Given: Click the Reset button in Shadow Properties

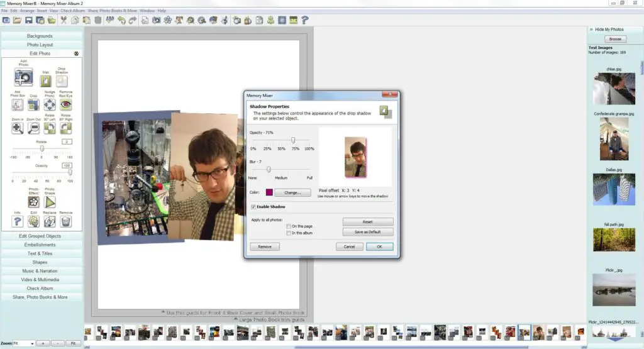Looking at the screenshot, I should click(x=367, y=222).
